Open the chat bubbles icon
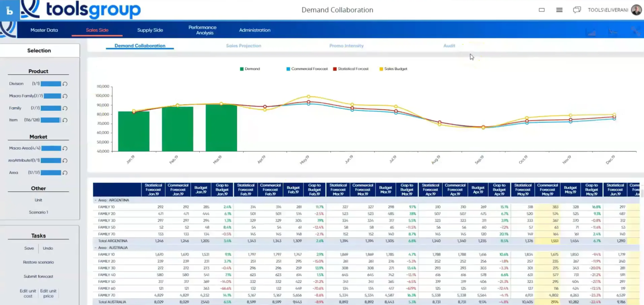The width and height of the screenshot is (644, 305). (x=577, y=10)
